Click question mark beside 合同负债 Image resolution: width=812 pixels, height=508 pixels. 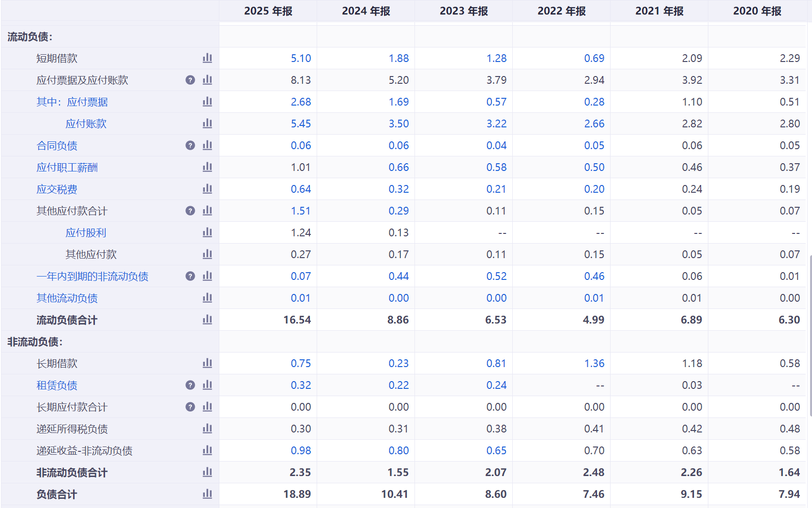tap(190, 145)
